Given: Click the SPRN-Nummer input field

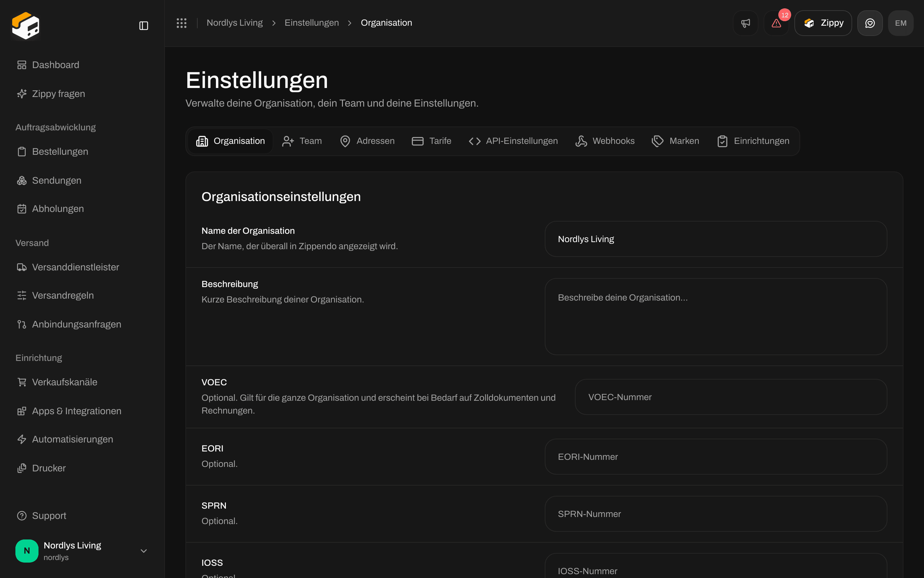Looking at the screenshot, I should tap(716, 514).
